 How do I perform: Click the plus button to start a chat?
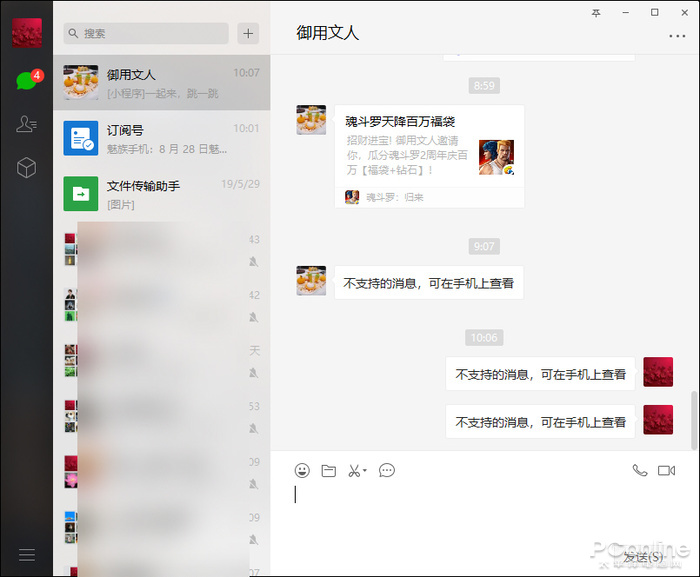248,33
